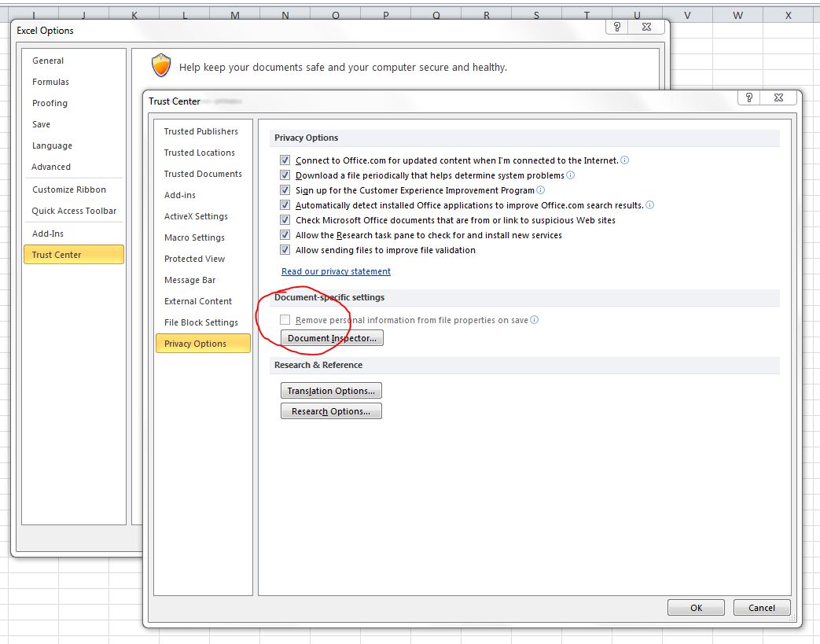Click the security shield icon
820x644 pixels.
point(161,65)
